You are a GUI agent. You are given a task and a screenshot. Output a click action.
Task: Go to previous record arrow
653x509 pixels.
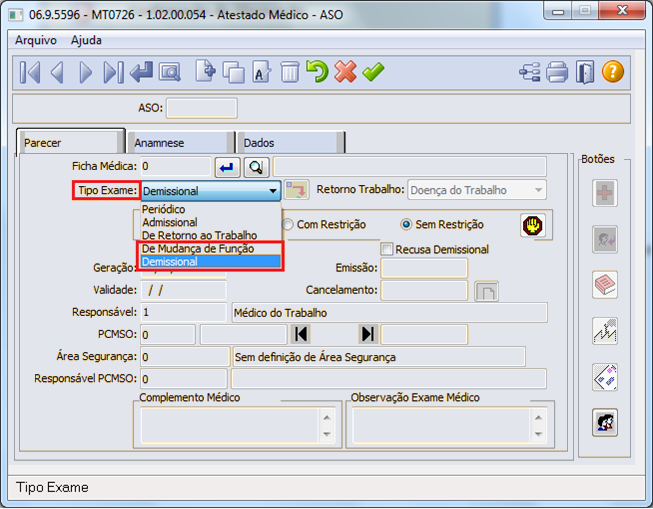pos(57,72)
